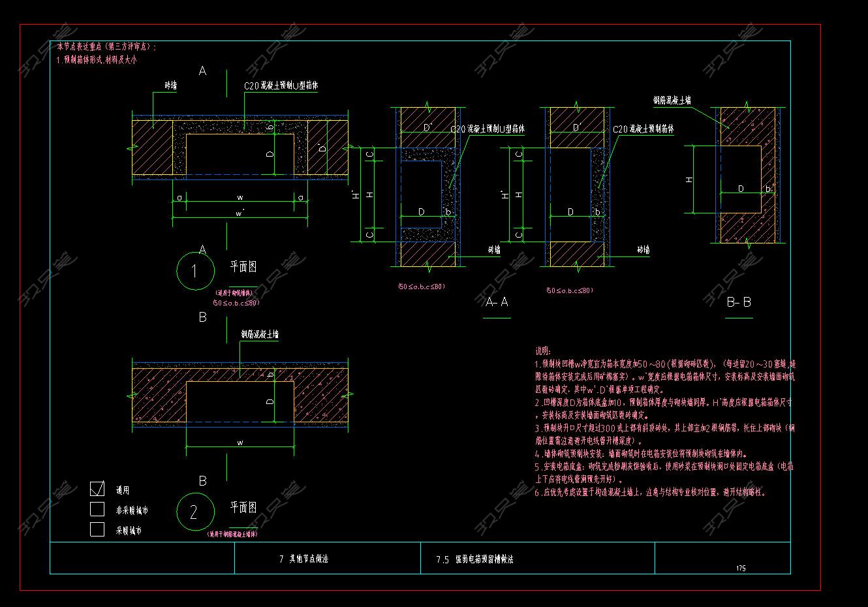This screenshot has width=868, height=607.
Task: Select the w dimension in plan 2
Action: point(240,443)
